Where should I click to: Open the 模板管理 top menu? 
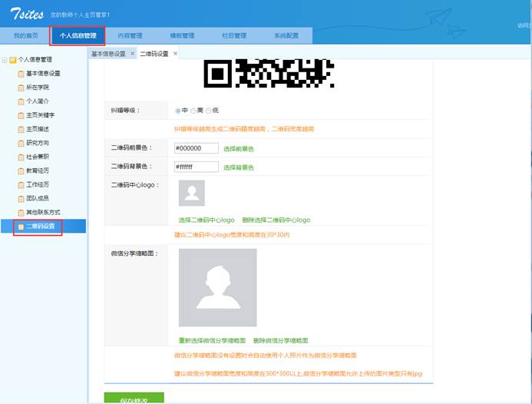[x=182, y=35]
